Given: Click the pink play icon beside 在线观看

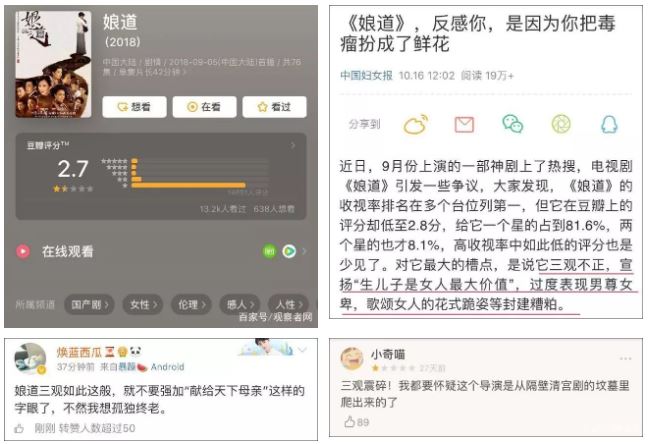Looking at the screenshot, I should point(23,251).
